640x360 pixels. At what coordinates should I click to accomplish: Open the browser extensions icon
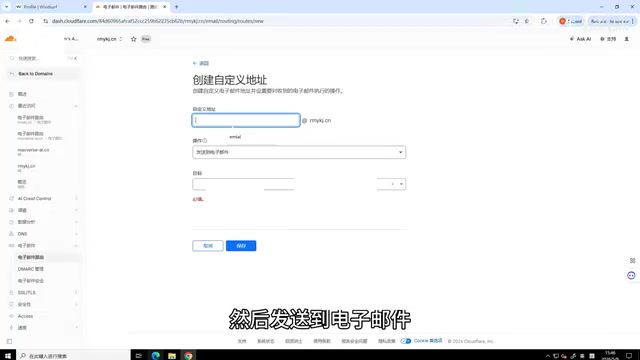click(543, 21)
